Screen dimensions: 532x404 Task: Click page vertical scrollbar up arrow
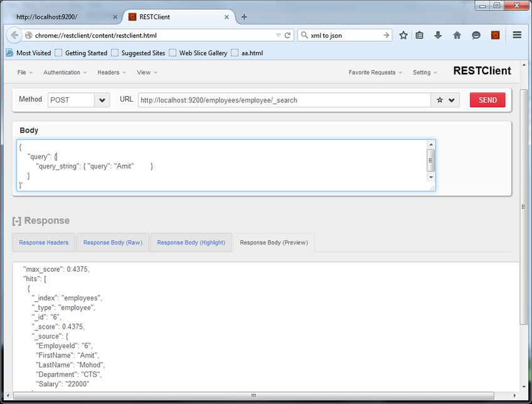click(524, 65)
